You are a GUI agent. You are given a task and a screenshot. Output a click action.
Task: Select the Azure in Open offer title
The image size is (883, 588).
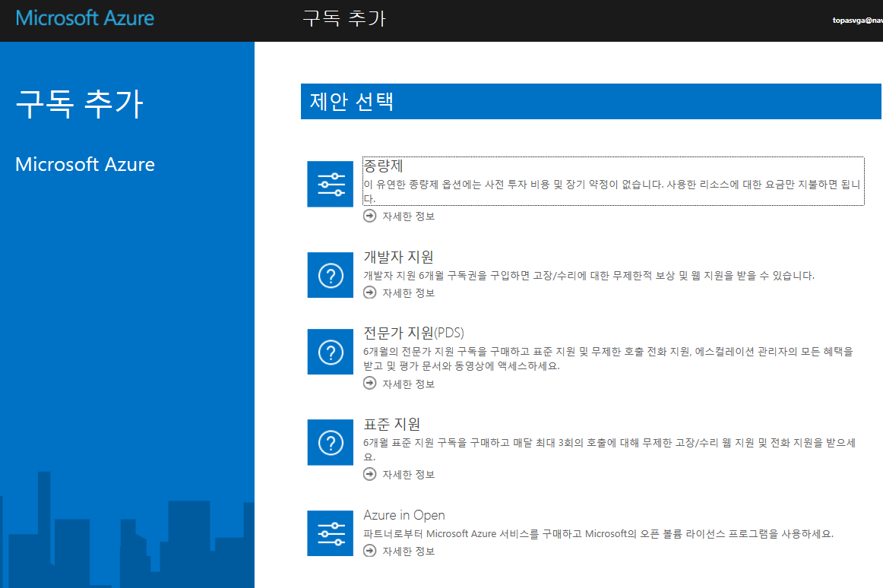point(404,515)
